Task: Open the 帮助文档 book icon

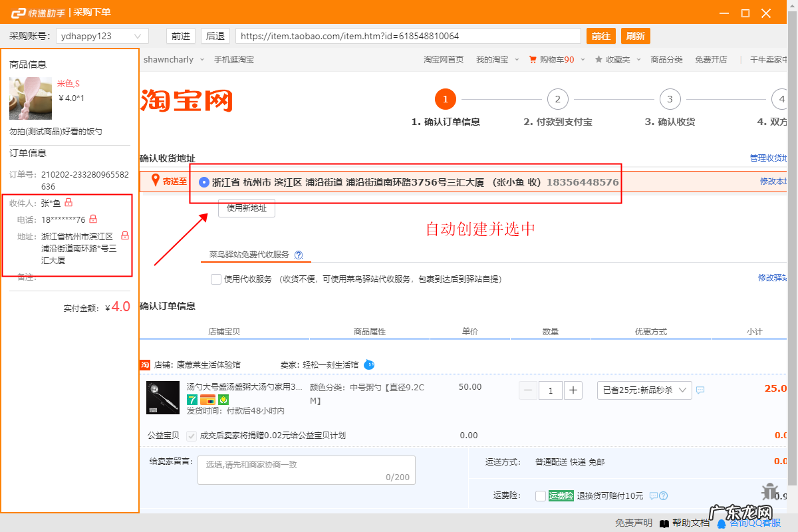Action: coord(664,523)
